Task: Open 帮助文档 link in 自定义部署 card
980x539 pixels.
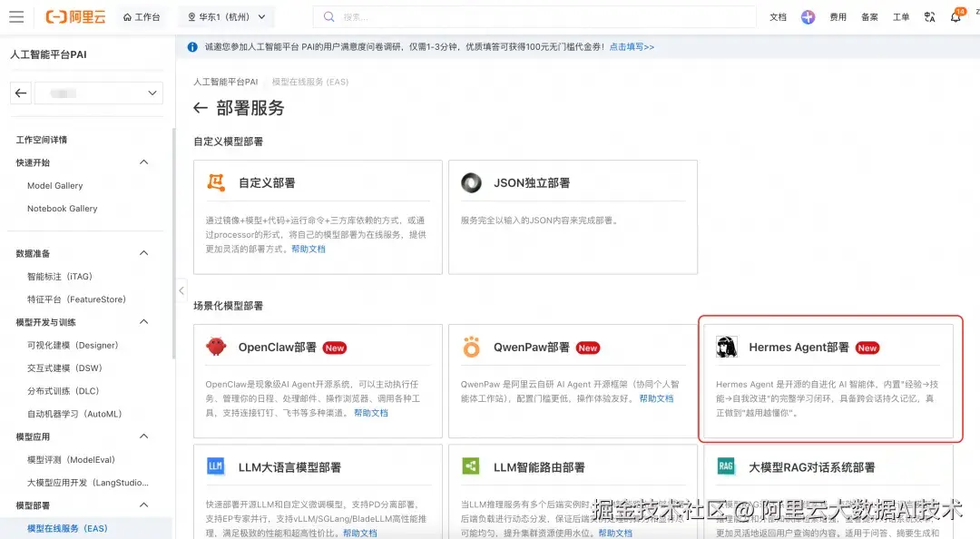Action: [309, 249]
